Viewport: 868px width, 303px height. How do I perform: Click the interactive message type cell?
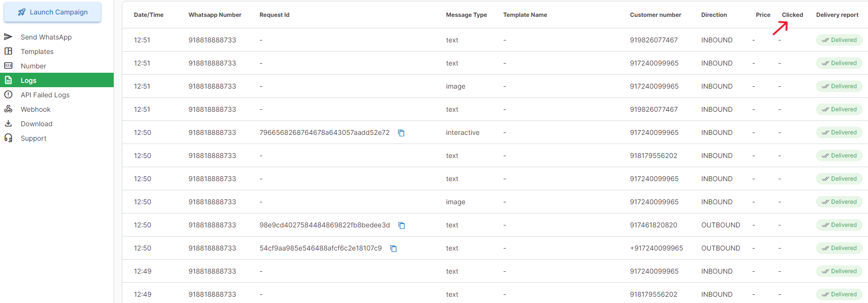pyautogui.click(x=462, y=132)
